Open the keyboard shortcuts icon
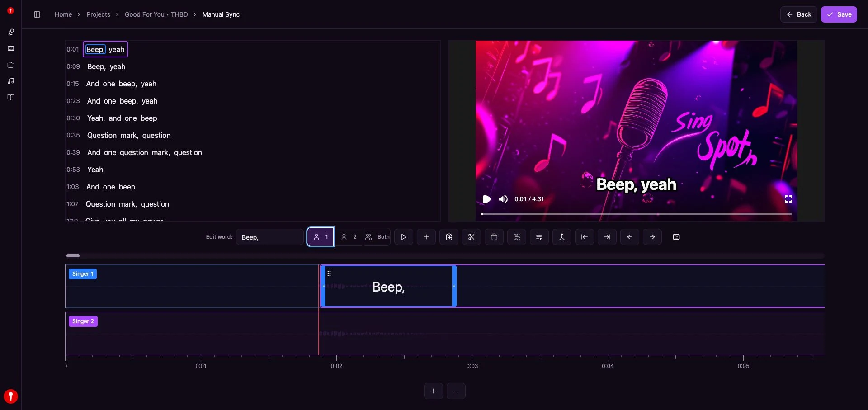Viewport: 868px width, 410px height. pos(676,237)
